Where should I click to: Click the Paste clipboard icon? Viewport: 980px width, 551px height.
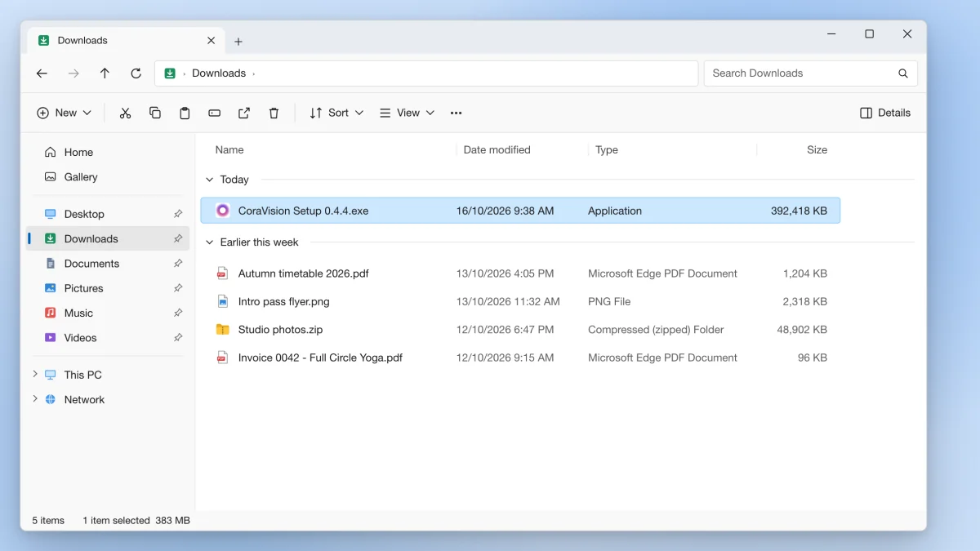coord(185,113)
